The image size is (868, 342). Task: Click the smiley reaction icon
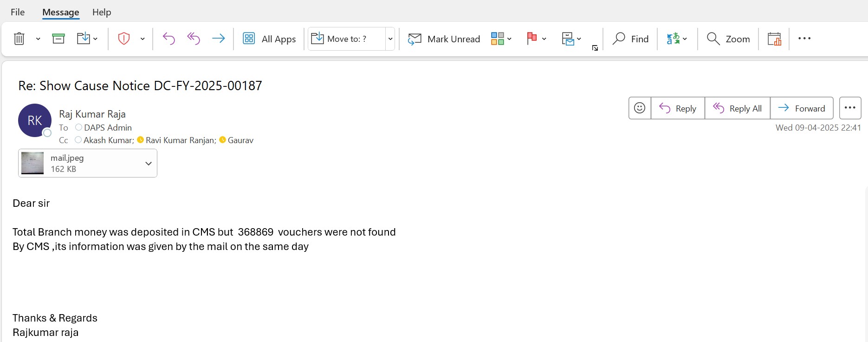click(x=640, y=108)
